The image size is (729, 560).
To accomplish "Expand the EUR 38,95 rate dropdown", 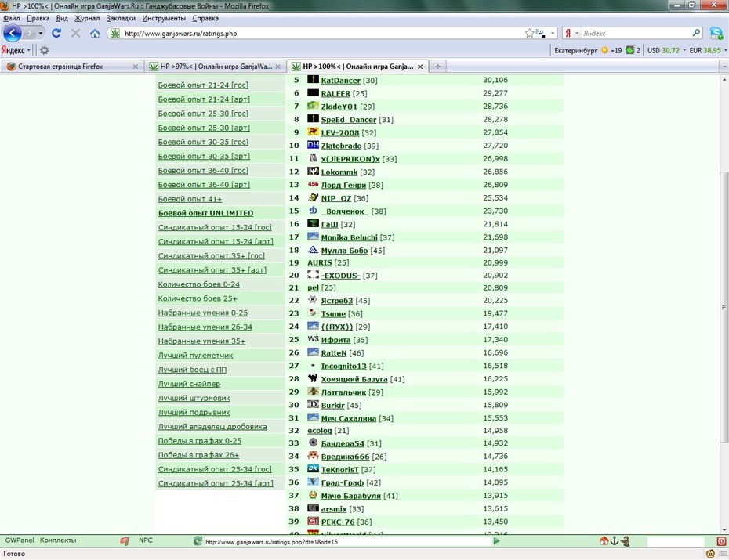I will coord(725,50).
